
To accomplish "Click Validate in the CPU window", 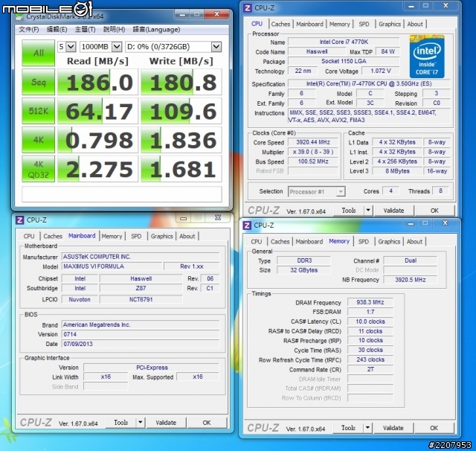I will pyautogui.click(x=393, y=211).
